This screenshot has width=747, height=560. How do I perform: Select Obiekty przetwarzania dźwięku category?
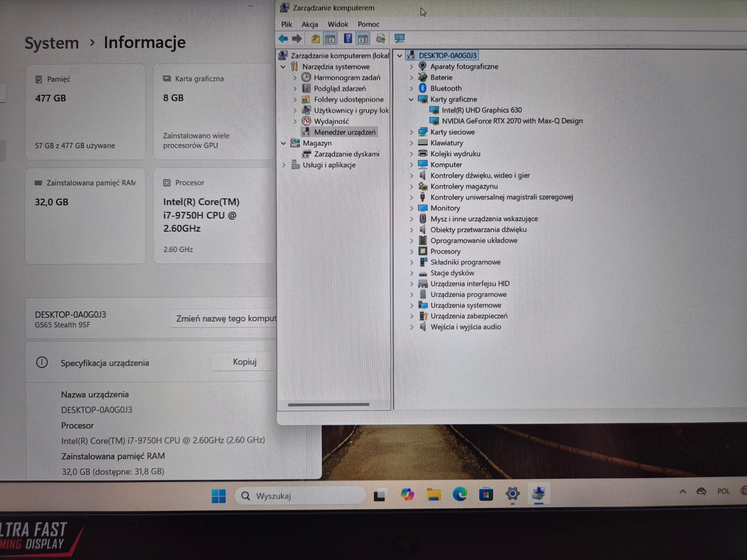pos(478,230)
